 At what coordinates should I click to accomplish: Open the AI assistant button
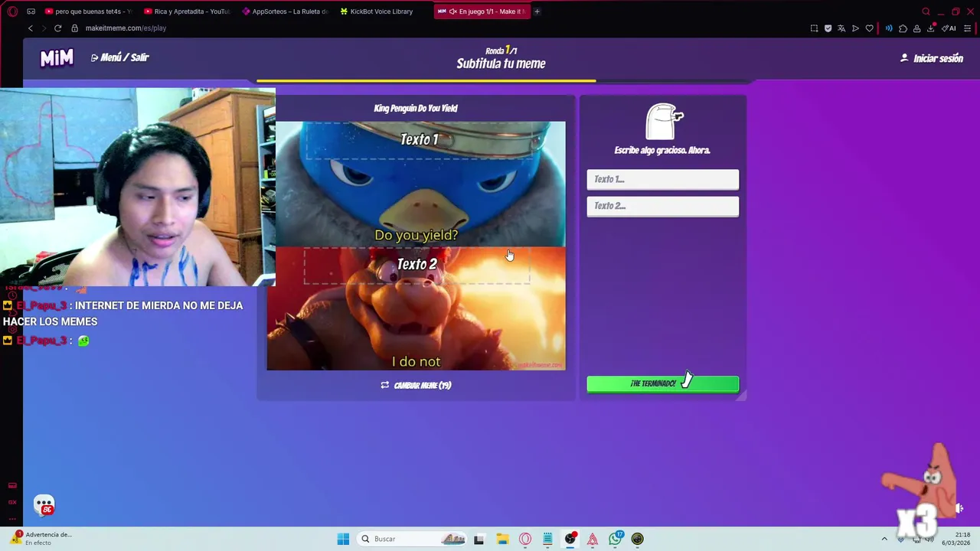point(949,28)
